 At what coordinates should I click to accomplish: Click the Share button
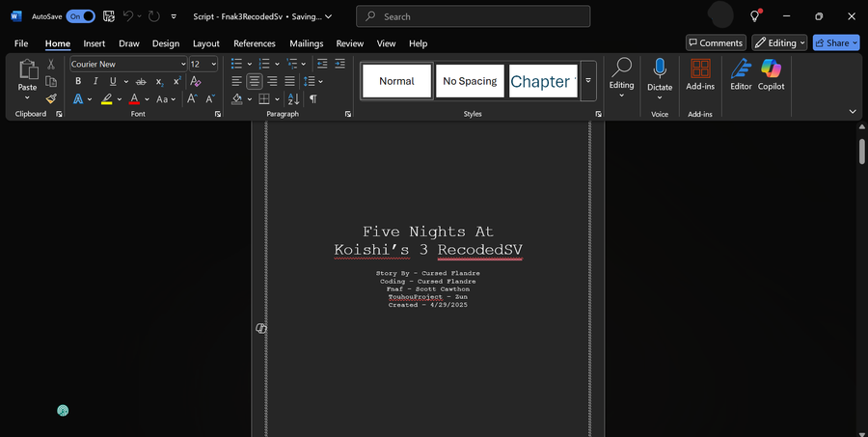(x=836, y=42)
